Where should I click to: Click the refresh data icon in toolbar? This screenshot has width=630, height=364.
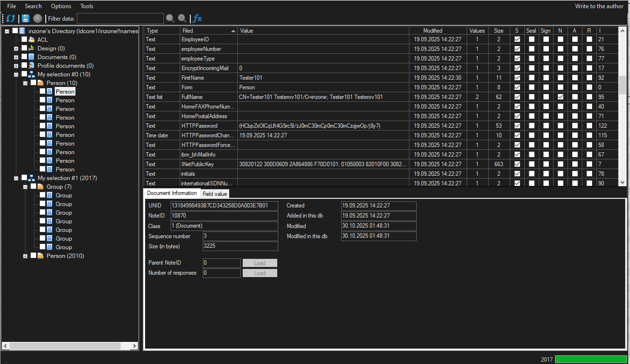(10, 18)
